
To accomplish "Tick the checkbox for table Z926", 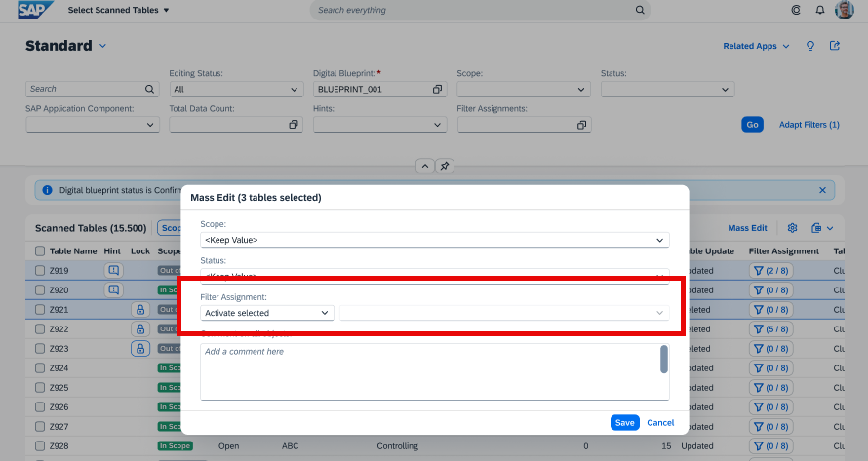I will (x=40, y=407).
